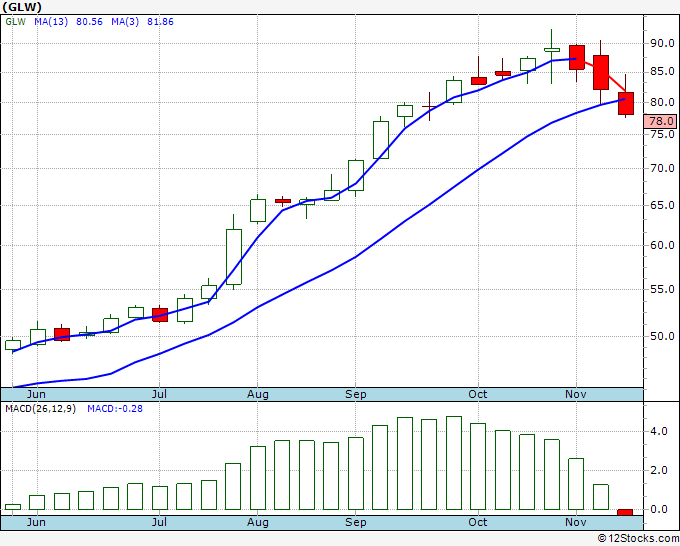Select the MACD:-0.28 value readout
Viewport: 680px width, 546px height.
115,409
